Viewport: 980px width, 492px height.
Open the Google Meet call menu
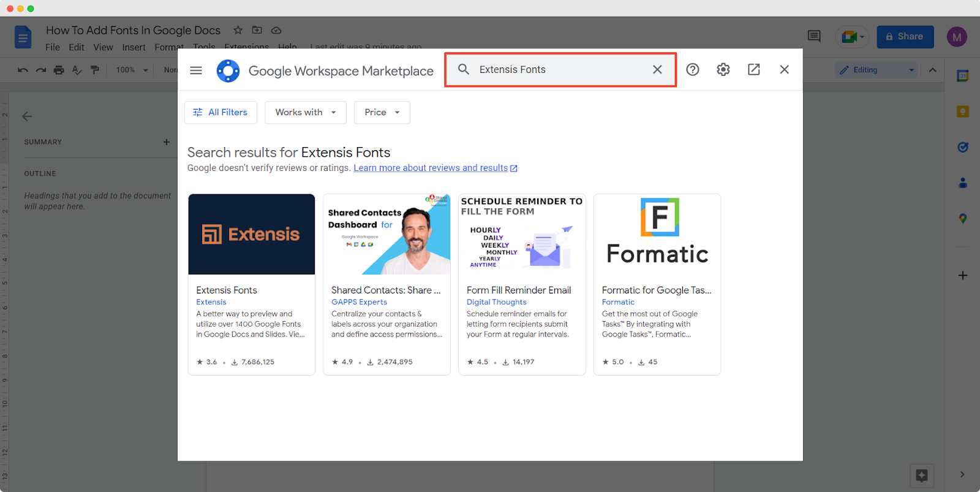[852, 37]
